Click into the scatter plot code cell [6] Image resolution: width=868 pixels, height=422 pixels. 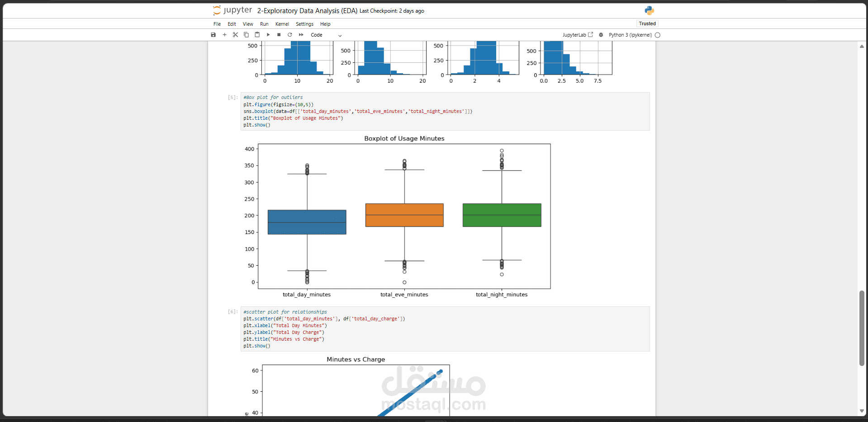[x=445, y=329]
